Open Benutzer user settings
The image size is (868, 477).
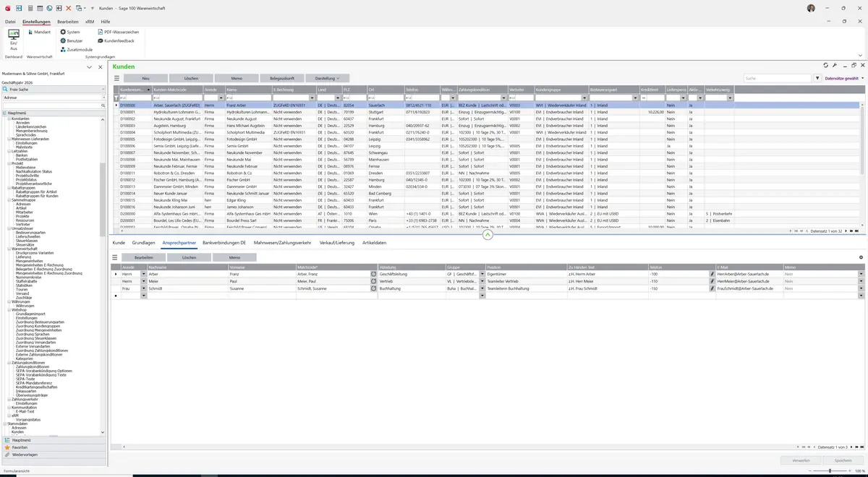click(x=72, y=41)
